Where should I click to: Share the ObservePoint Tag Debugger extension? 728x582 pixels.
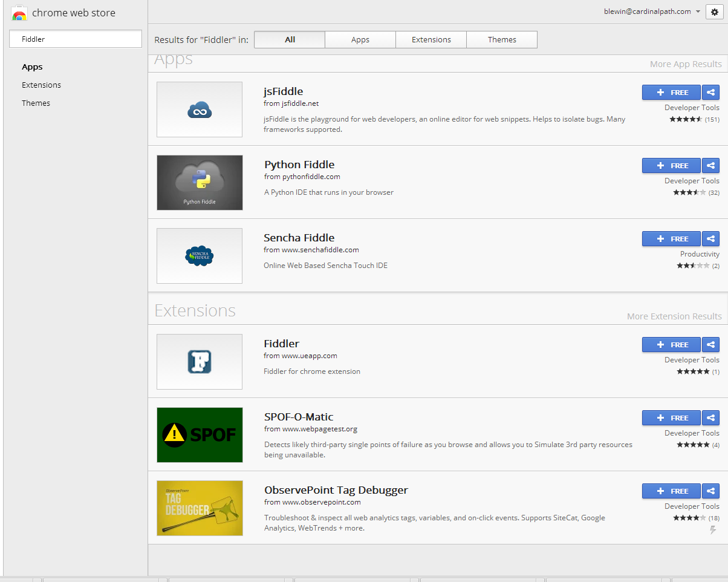[x=710, y=491]
